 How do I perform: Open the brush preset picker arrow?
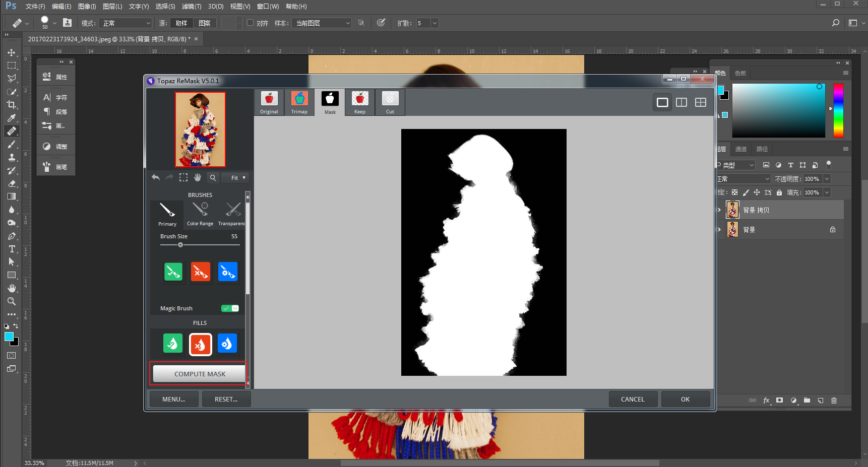[x=54, y=23]
